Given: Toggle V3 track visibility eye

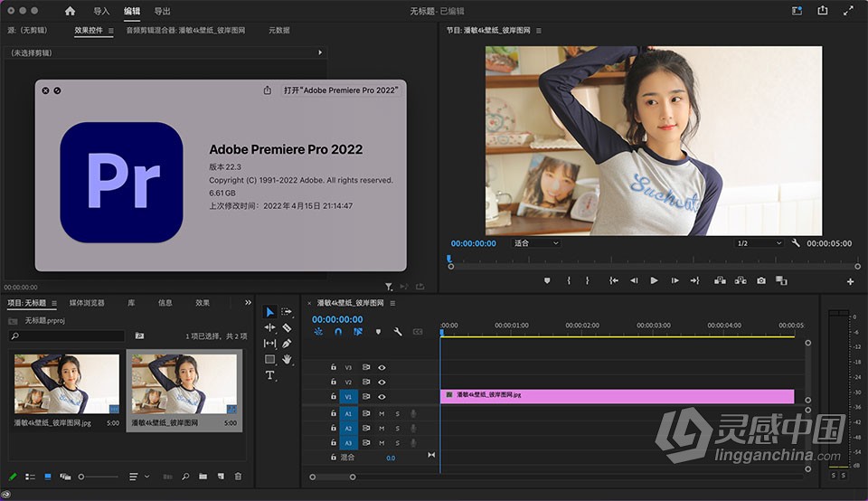Looking at the screenshot, I should [x=382, y=367].
